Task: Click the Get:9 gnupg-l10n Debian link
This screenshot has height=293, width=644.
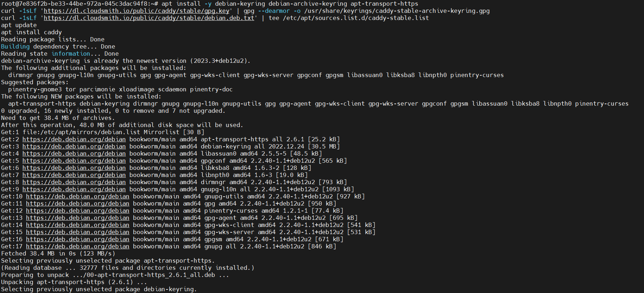Action: tap(74, 189)
